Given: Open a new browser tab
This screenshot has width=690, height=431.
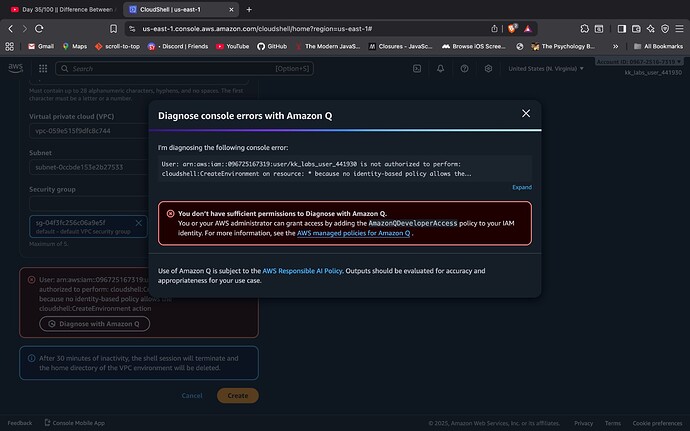Looking at the screenshot, I should click(x=249, y=9).
